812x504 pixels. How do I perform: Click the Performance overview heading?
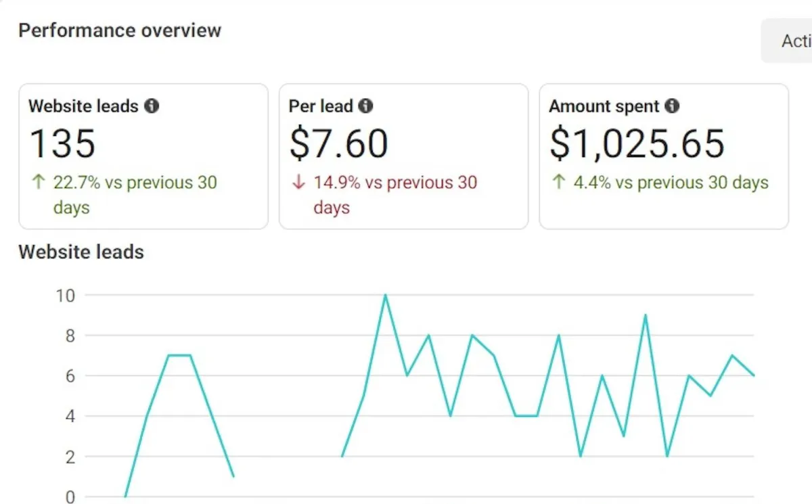pyautogui.click(x=120, y=30)
